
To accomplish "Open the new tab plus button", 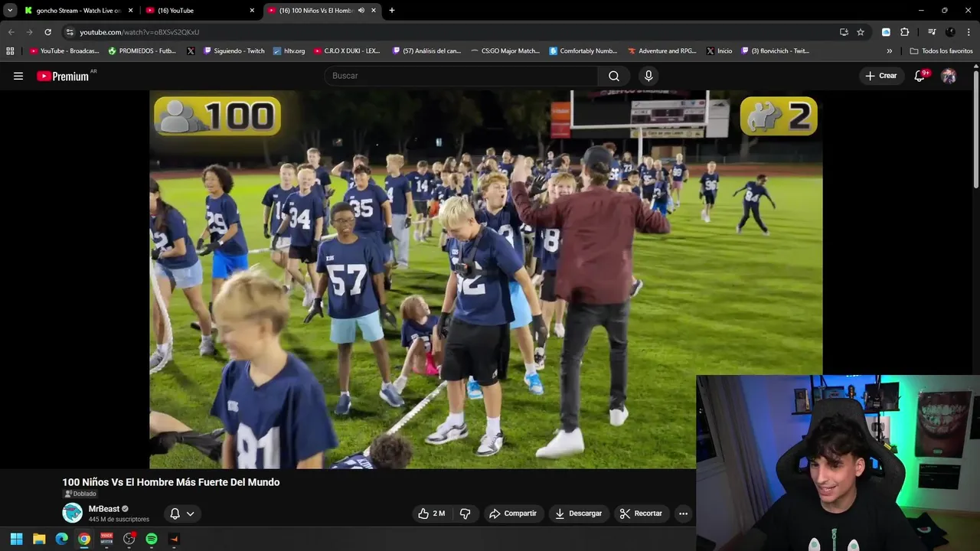I will coord(392,11).
